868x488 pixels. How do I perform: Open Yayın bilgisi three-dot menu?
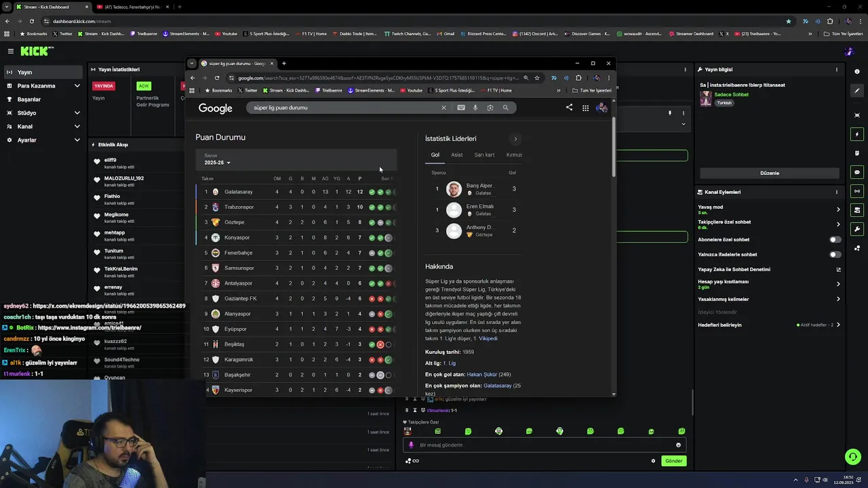837,70
